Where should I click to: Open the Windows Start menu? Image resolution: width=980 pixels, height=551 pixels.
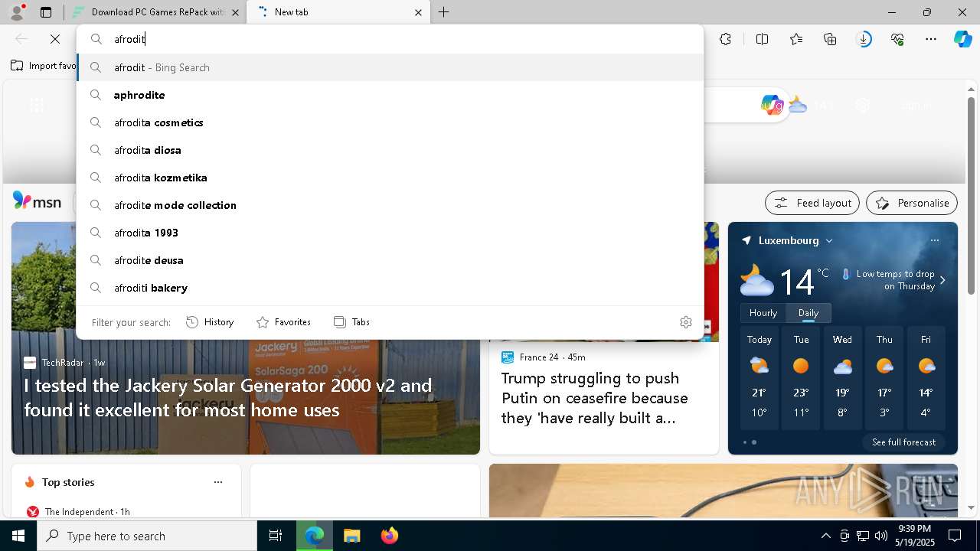(18, 536)
